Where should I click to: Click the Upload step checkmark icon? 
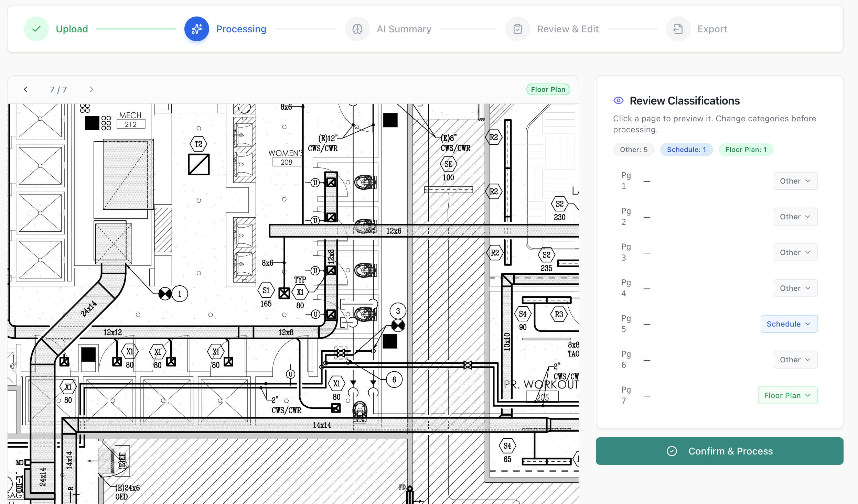[x=36, y=29]
